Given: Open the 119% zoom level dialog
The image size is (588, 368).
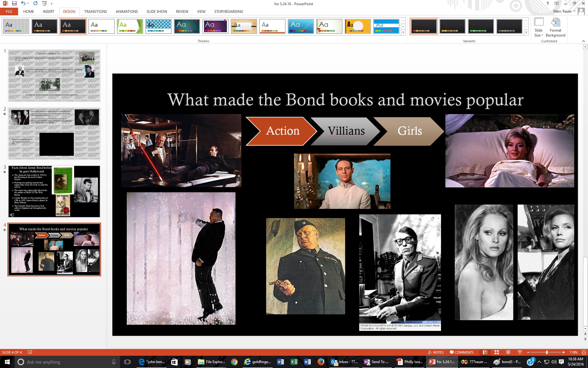Looking at the screenshot, I should pyautogui.click(x=573, y=352).
